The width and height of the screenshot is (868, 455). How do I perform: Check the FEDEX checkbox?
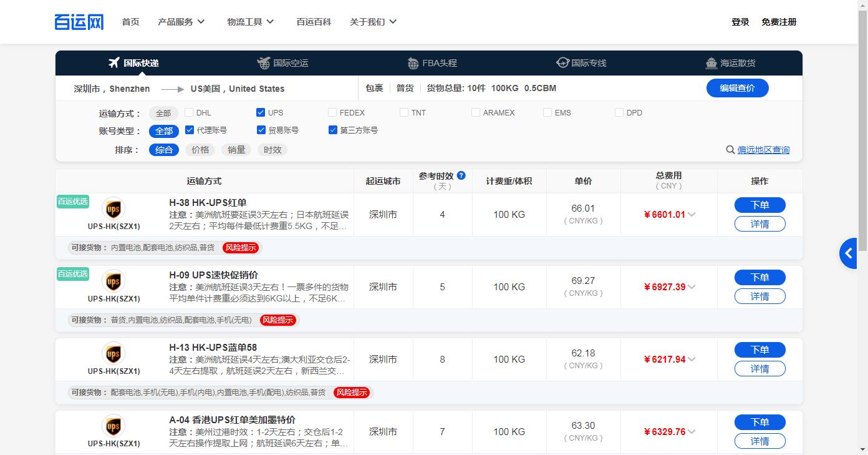point(332,112)
